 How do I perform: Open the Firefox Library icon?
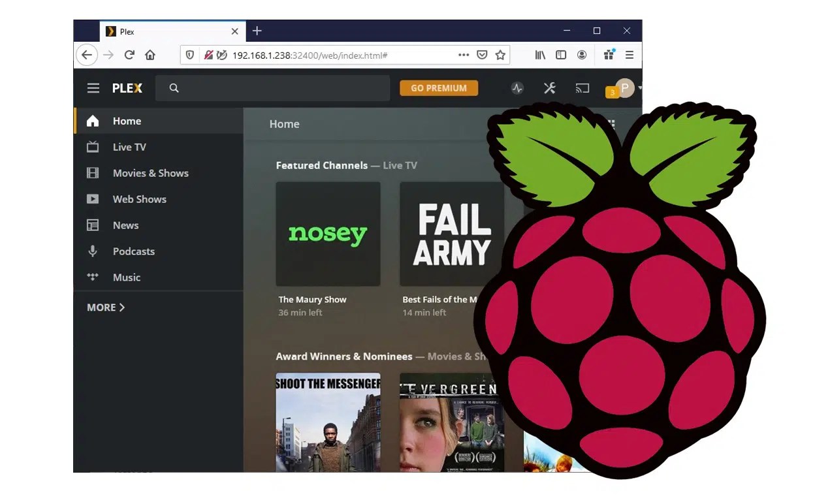[x=540, y=55]
